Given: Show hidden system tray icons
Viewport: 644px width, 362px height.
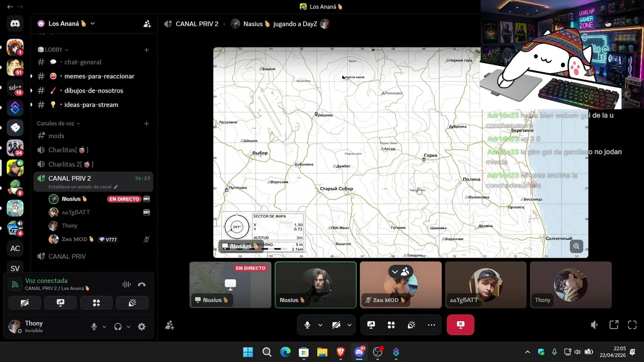Looking at the screenshot, I should [x=527, y=352].
